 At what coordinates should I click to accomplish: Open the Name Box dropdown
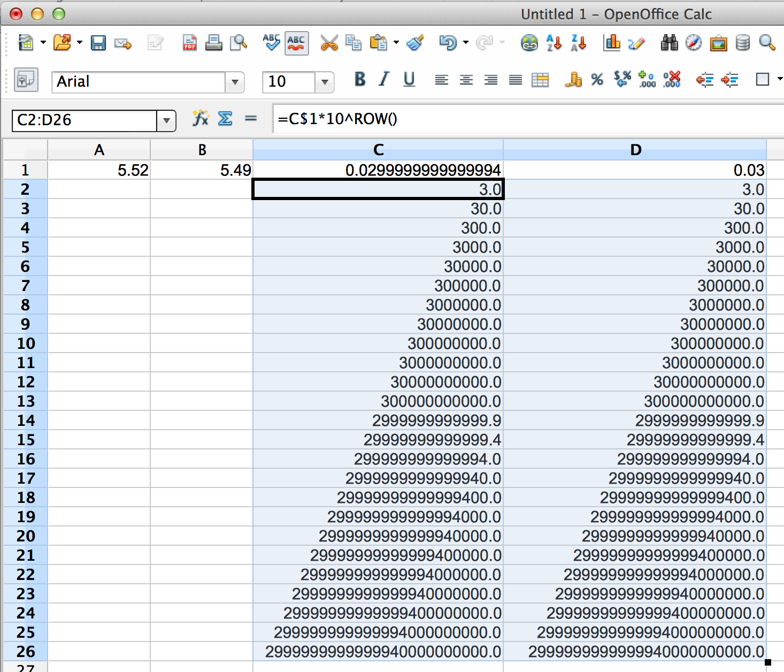(x=167, y=120)
